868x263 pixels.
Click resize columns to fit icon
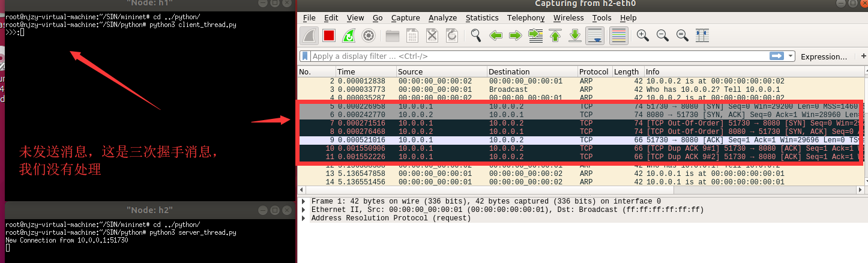702,35
